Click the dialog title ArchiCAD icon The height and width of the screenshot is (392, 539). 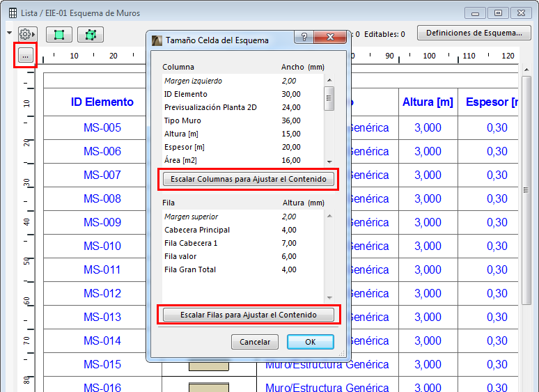pos(157,40)
